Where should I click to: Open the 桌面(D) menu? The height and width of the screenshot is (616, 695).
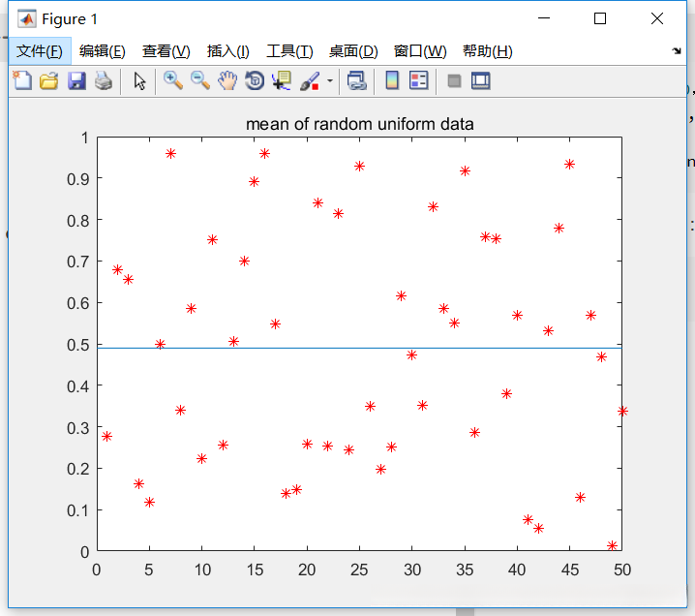353,51
